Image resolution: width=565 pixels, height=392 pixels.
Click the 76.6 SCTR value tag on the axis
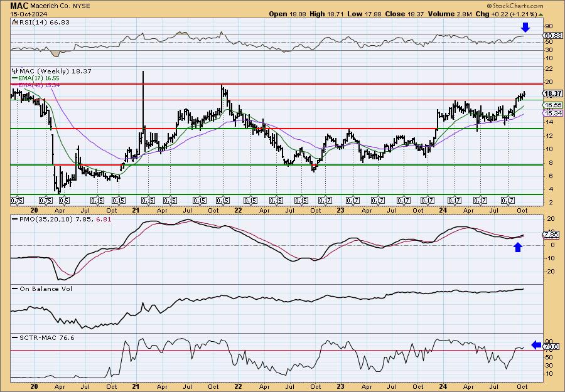coord(551,346)
